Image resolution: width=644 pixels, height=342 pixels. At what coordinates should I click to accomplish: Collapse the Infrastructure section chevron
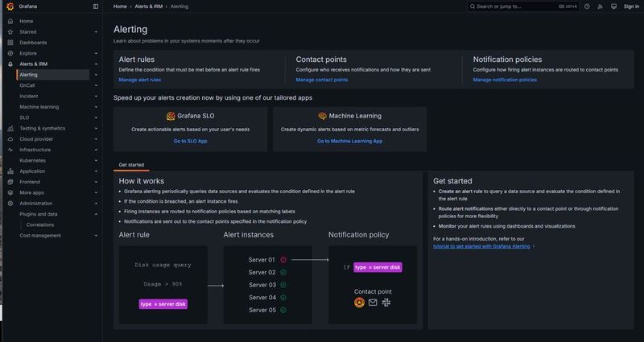click(x=96, y=150)
